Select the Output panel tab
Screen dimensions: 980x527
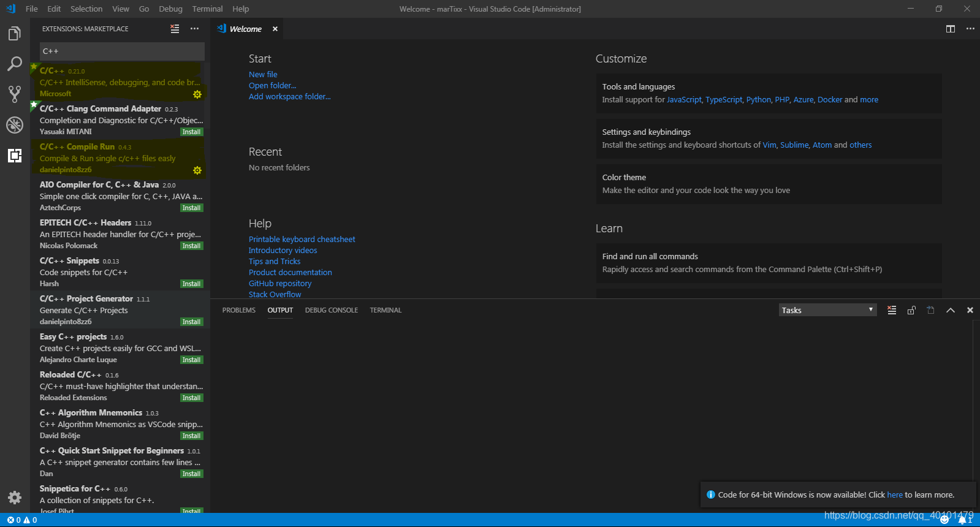pos(280,310)
